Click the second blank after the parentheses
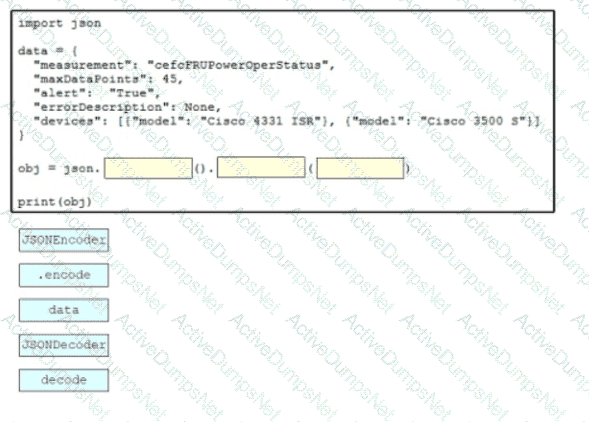 click(261, 167)
